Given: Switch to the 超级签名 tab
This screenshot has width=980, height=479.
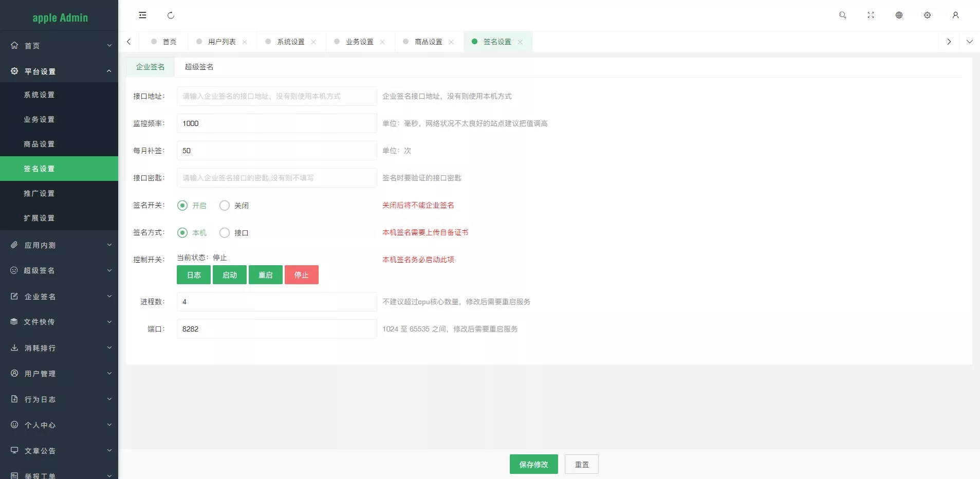Looking at the screenshot, I should 199,67.
